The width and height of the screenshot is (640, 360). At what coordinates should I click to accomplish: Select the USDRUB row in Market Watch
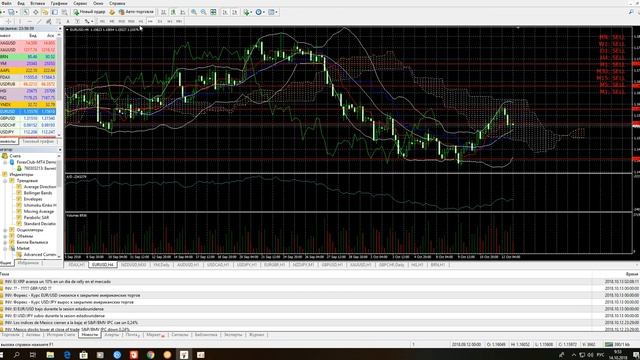(x=28, y=84)
